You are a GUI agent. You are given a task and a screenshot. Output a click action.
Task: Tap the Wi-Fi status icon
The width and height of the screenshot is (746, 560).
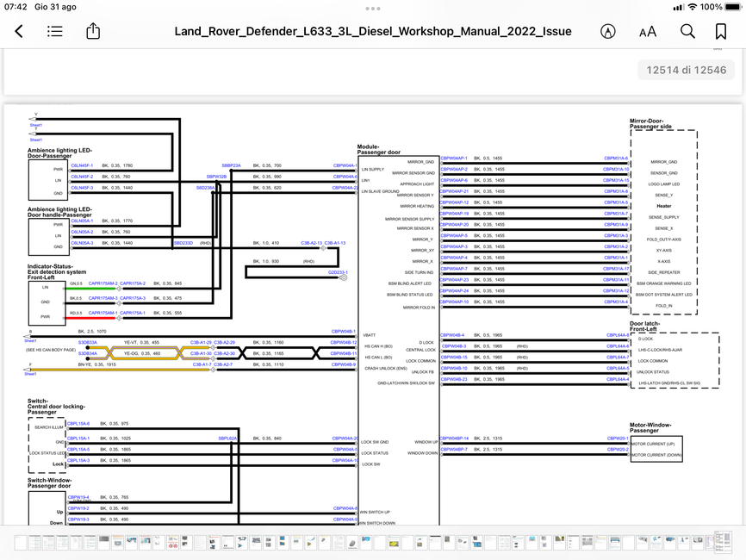point(693,7)
